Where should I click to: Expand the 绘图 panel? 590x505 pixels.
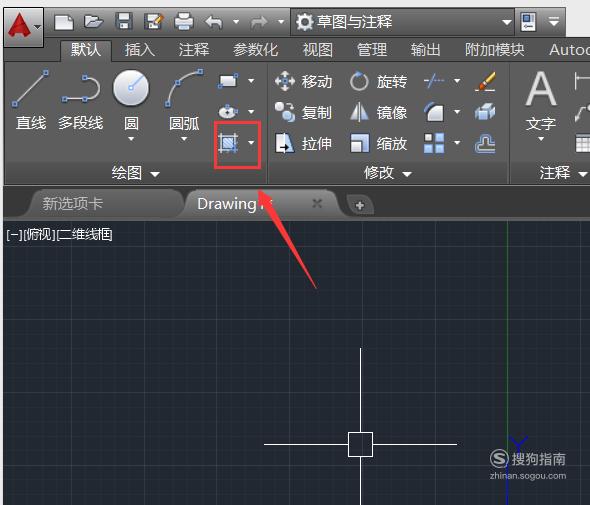point(135,173)
